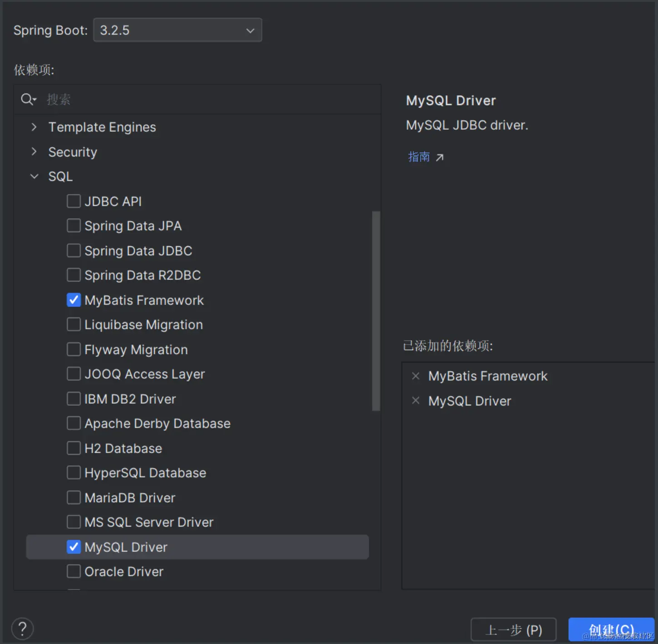Check the IBM DB2 Driver option
Screen dimensions: 658x644
coord(74,399)
